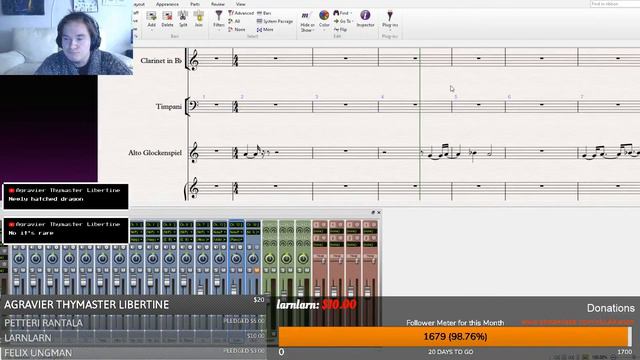Solo the highlighted blue mixer strip
The height and width of the screenshot is (360, 640).
click(x=233, y=270)
